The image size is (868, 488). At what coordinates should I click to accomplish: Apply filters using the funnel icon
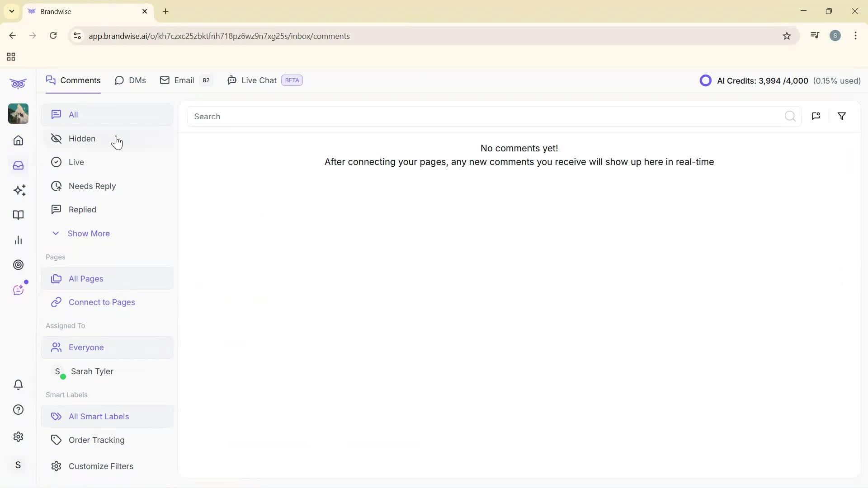[841, 116]
